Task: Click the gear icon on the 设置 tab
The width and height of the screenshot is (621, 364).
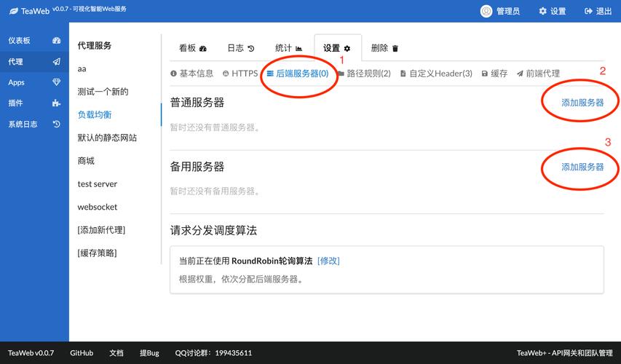Action: pyautogui.click(x=347, y=48)
